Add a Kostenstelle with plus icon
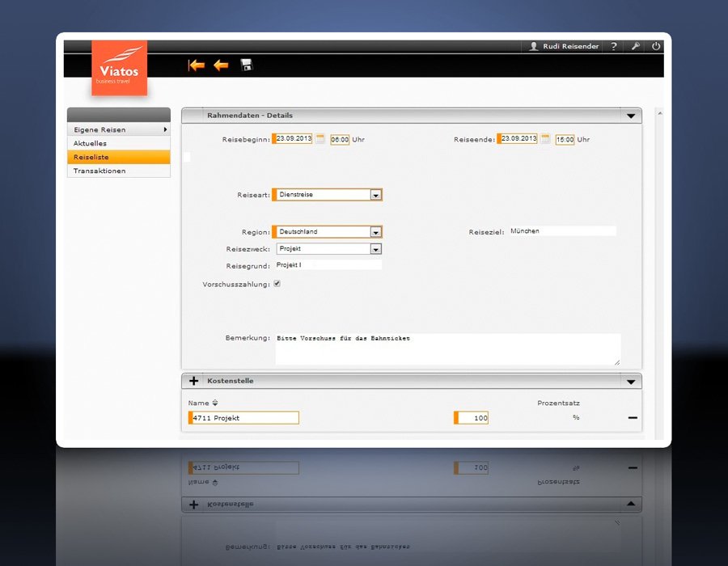The width and height of the screenshot is (728, 566). [x=193, y=381]
